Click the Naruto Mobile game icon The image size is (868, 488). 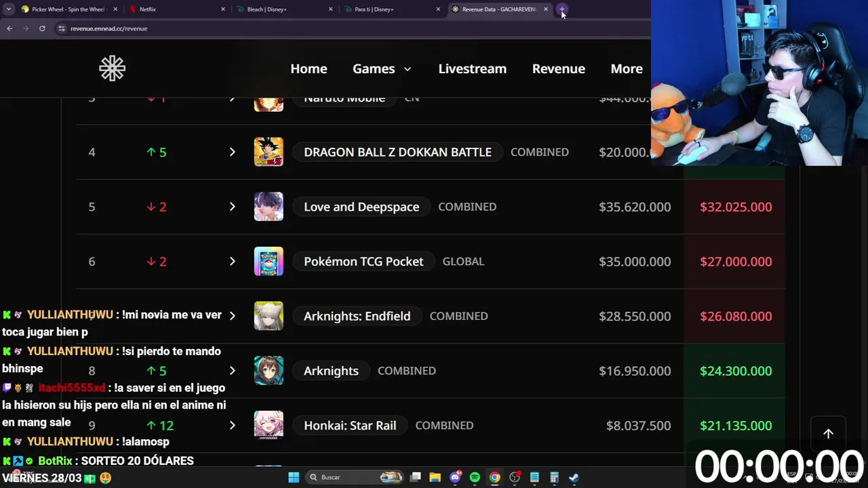point(269,104)
